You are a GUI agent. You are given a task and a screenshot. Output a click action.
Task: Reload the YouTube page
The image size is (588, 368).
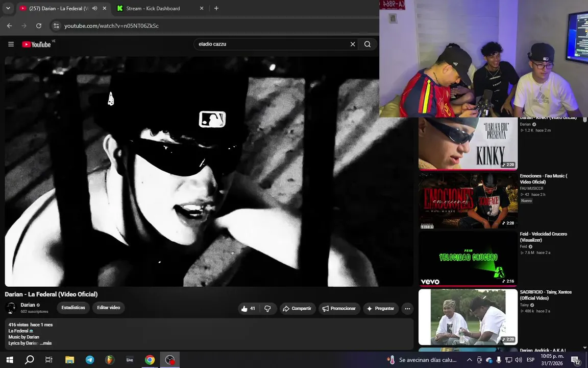[x=39, y=26]
